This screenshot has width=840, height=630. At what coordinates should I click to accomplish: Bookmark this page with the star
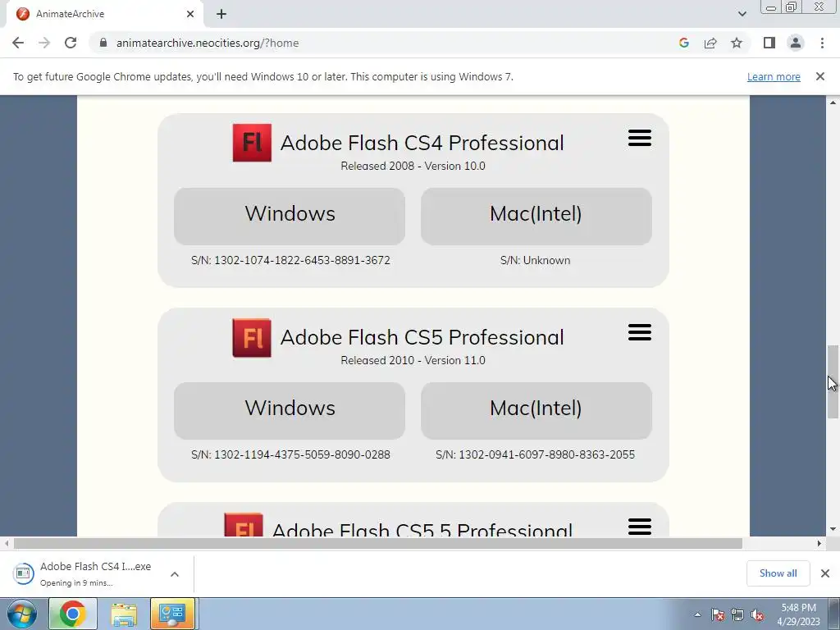pos(737,43)
